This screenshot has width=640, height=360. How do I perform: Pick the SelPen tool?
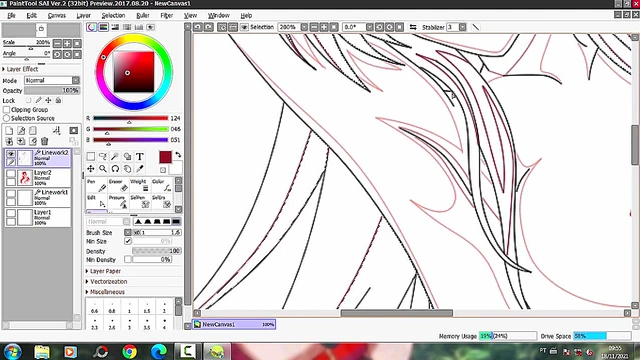point(140,201)
